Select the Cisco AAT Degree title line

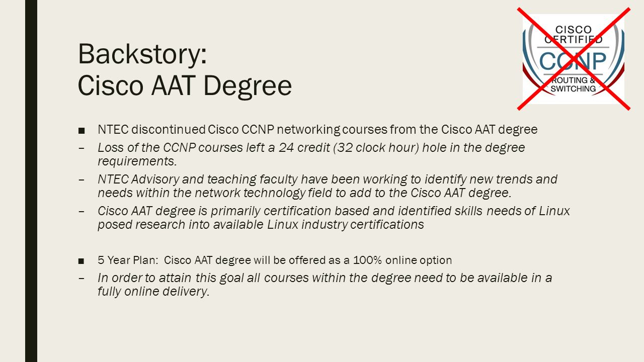tap(185, 85)
